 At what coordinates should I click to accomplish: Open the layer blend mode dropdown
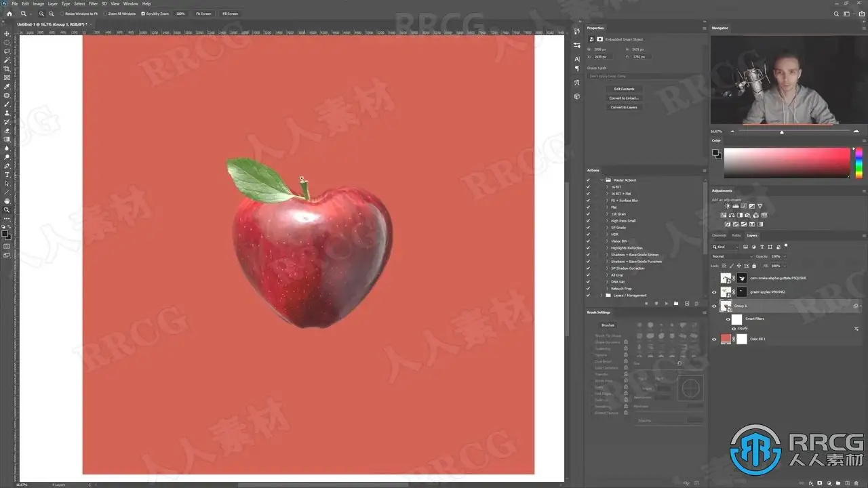tap(732, 256)
